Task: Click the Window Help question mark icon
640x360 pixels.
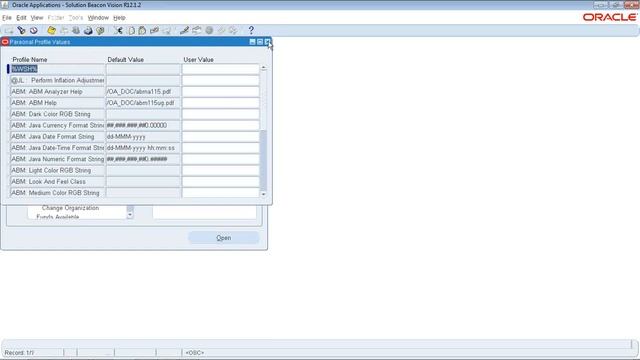Action: pos(251,30)
